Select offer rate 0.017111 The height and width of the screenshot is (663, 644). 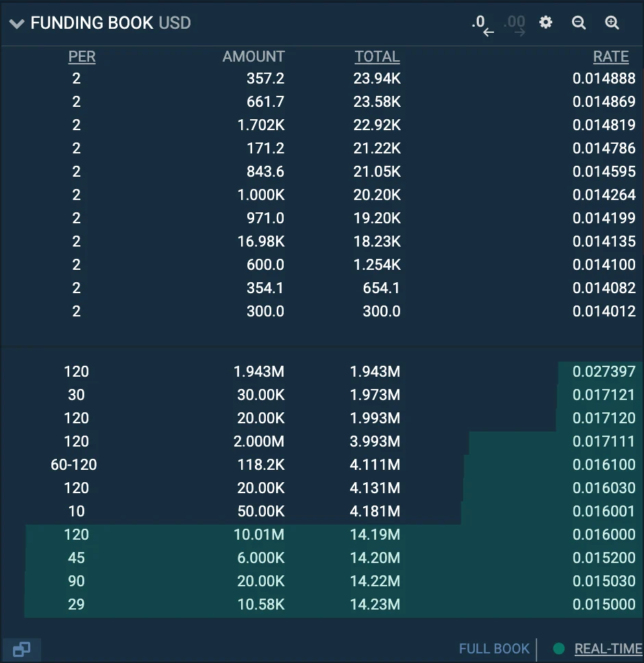(604, 441)
